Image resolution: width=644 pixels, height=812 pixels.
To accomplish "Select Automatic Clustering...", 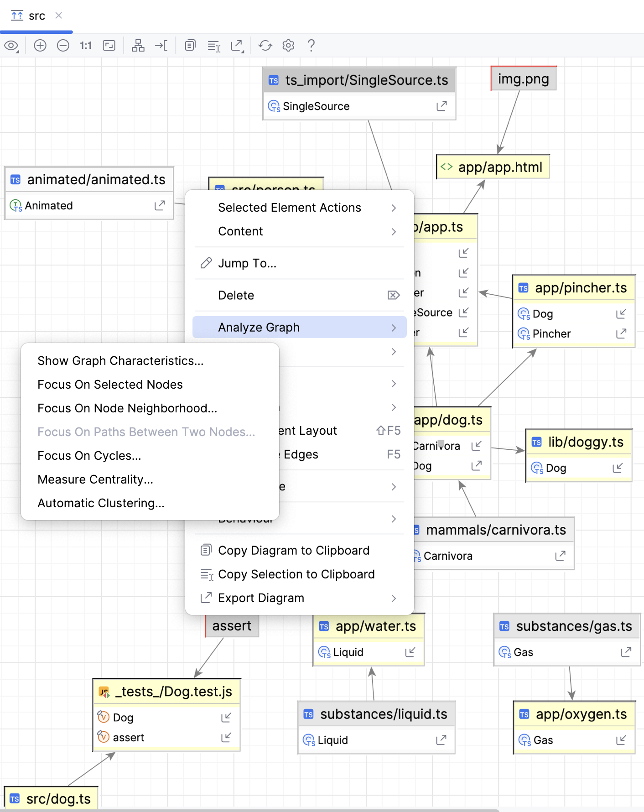I will pyautogui.click(x=150, y=503).
